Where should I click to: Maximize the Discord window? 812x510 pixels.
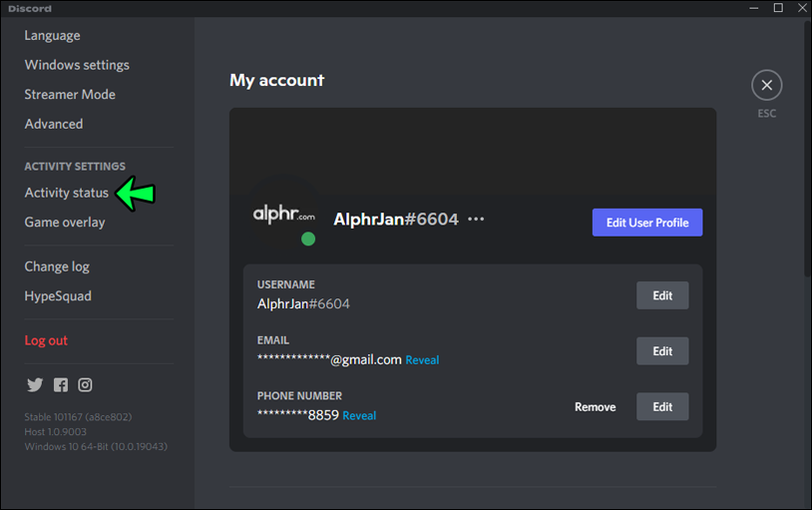(778, 8)
